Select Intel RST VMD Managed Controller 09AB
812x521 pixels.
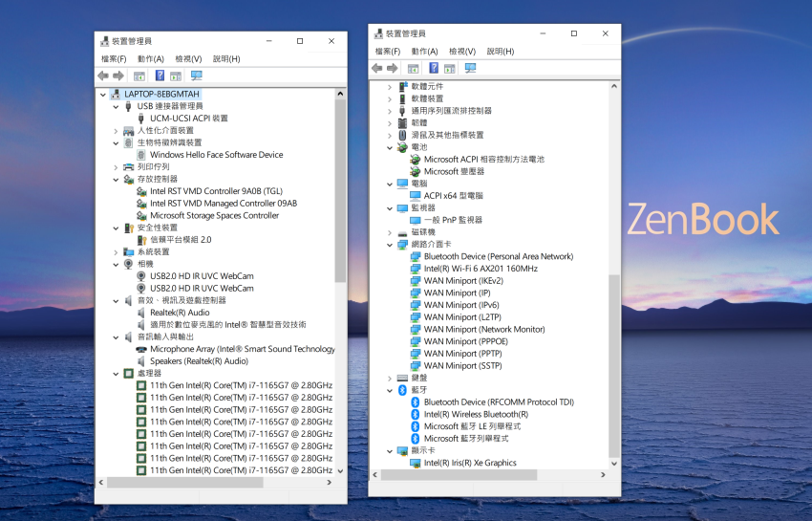click(224, 204)
